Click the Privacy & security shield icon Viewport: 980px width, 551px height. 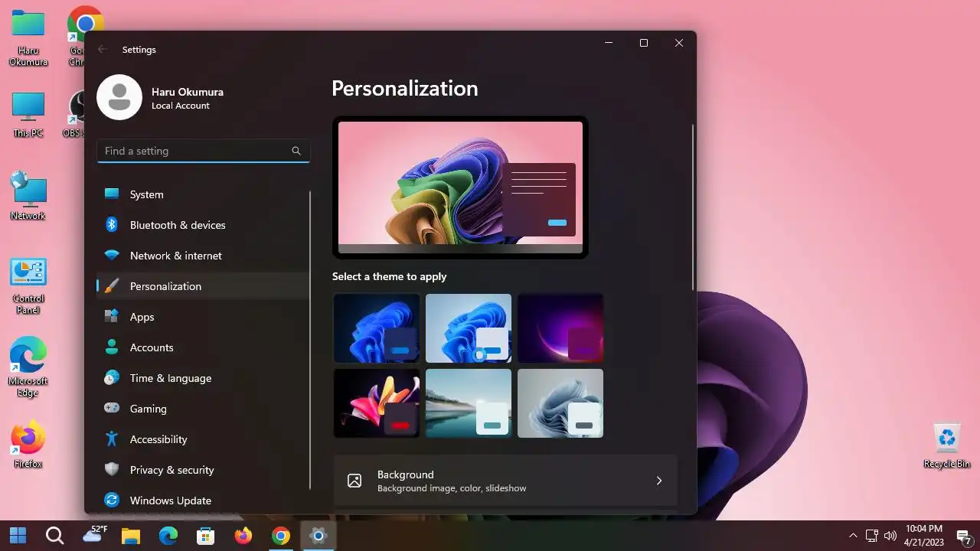112,469
